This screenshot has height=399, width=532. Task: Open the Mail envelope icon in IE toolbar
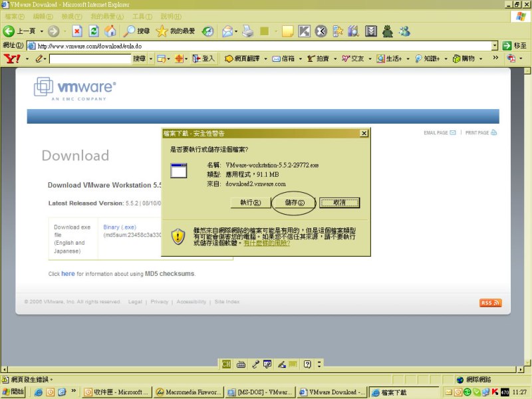[x=227, y=31]
